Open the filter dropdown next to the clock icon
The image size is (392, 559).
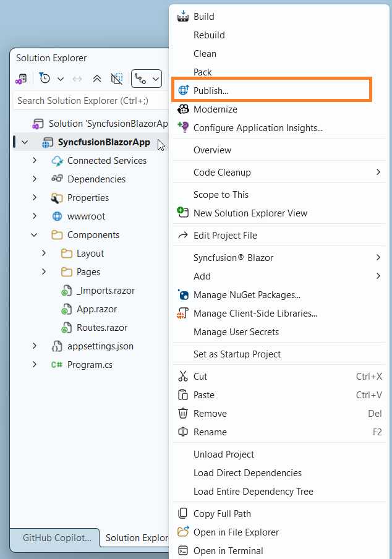coord(60,79)
